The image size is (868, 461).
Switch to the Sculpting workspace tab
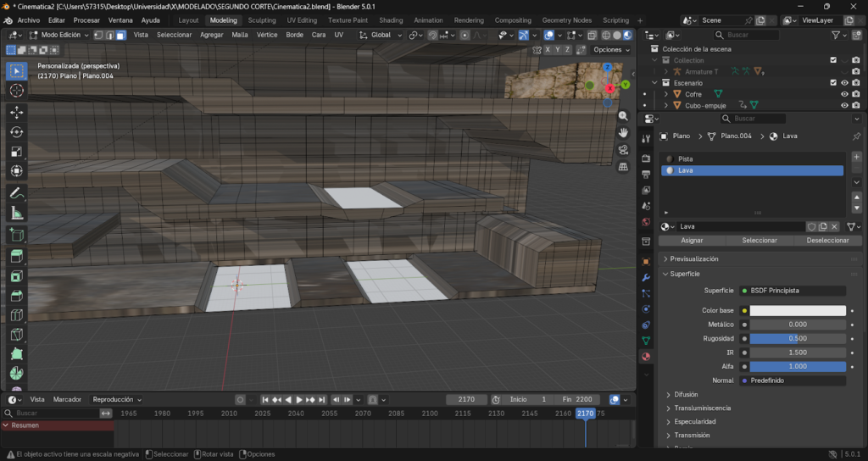[x=262, y=20]
